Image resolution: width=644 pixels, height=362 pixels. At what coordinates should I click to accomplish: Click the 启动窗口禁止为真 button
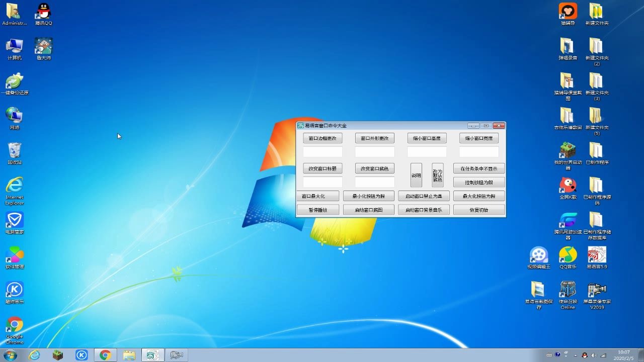pyautogui.click(x=424, y=196)
